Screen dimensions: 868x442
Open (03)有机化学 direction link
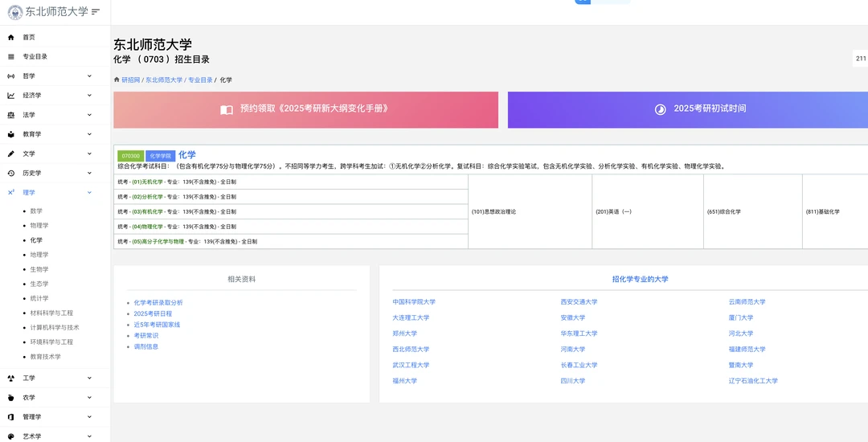[x=148, y=212]
